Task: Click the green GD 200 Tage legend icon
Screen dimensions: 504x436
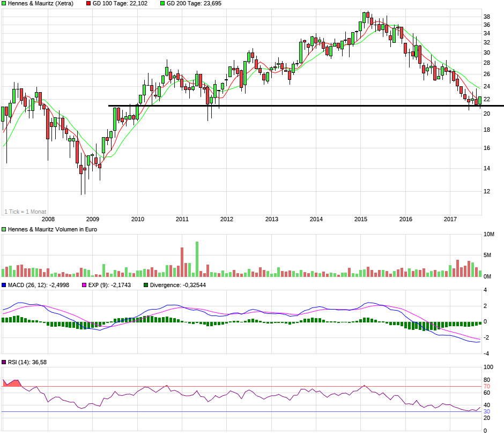Action: (163, 4)
